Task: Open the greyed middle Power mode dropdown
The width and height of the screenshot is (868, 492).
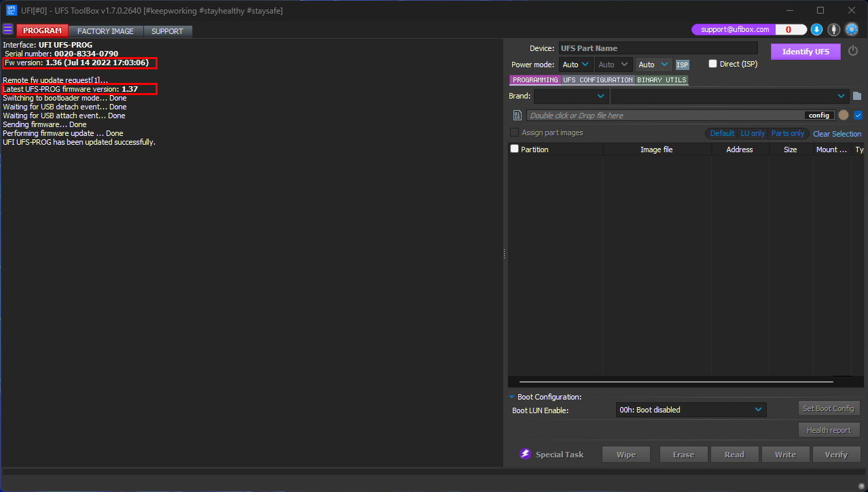Action: 614,65
